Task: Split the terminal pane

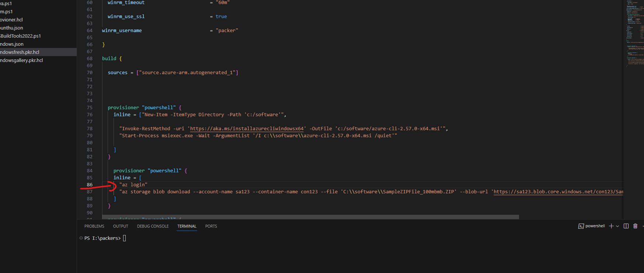Action: coord(626,226)
